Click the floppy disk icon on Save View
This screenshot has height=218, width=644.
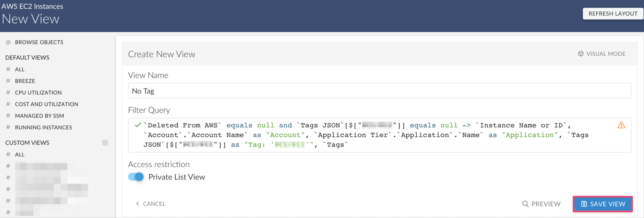coord(584,204)
